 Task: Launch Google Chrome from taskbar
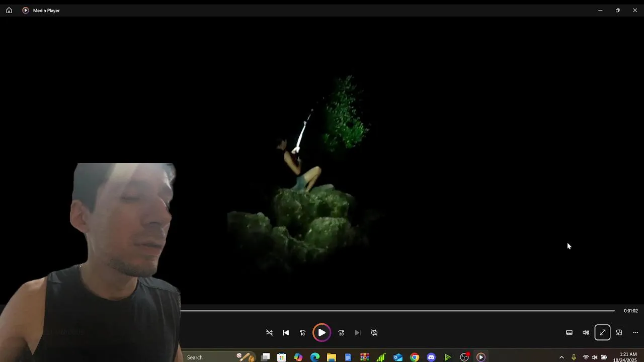coord(415,357)
